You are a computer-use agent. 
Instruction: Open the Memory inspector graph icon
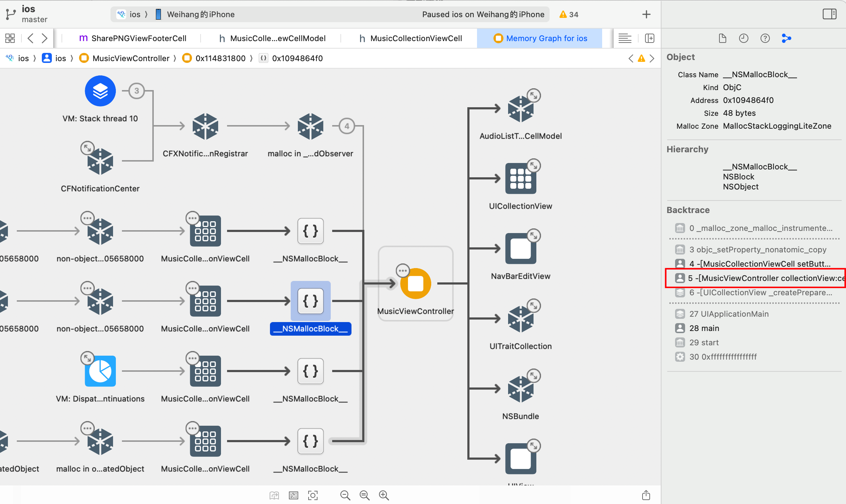786,38
